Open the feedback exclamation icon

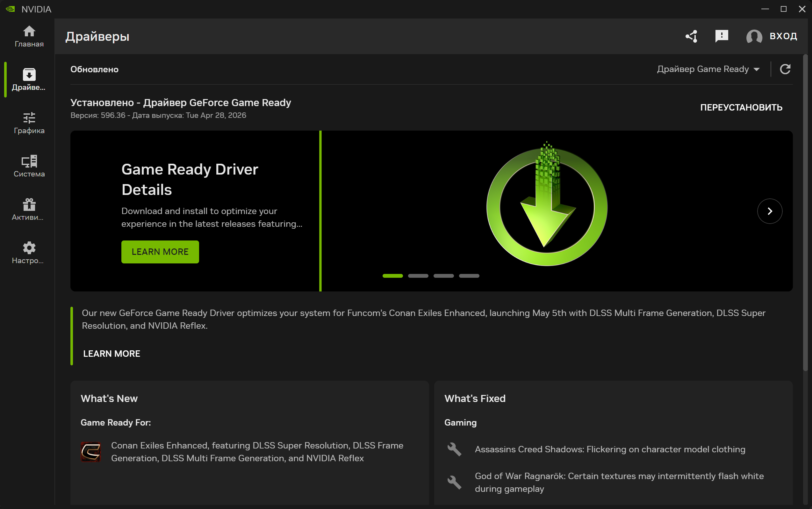click(722, 36)
